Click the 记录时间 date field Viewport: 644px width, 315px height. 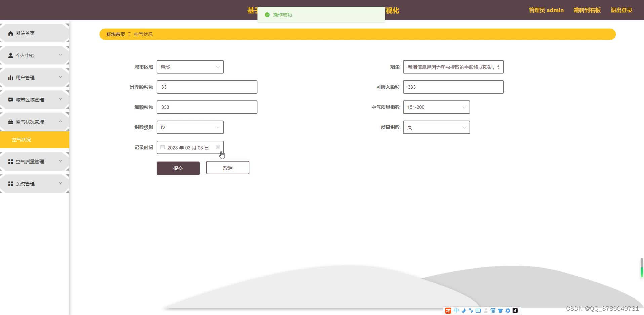click(x=190, y=147)
